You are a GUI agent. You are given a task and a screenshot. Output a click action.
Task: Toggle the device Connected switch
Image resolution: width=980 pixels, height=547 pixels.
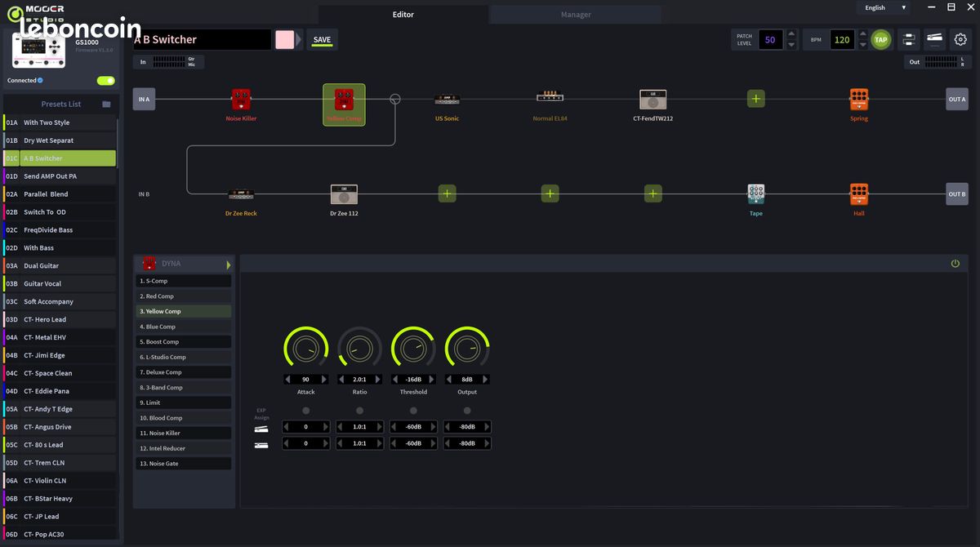click(x=106, y=81)
